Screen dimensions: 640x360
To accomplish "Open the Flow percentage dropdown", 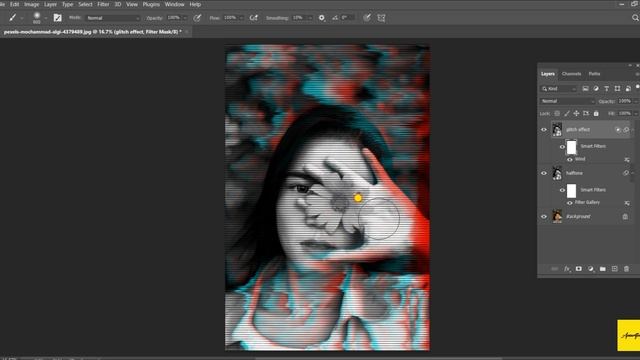I will (x=241, y=18).
